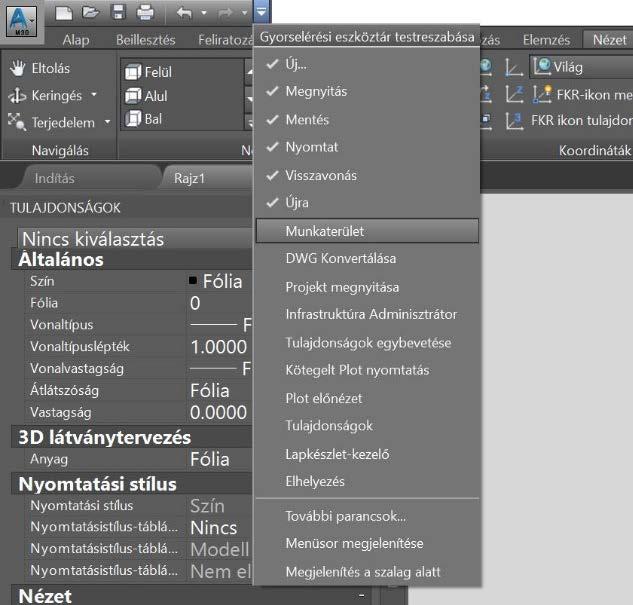Screen dimensions: 633x605
Task: Choose the Bal left view
Action: (x=144, y=119)
